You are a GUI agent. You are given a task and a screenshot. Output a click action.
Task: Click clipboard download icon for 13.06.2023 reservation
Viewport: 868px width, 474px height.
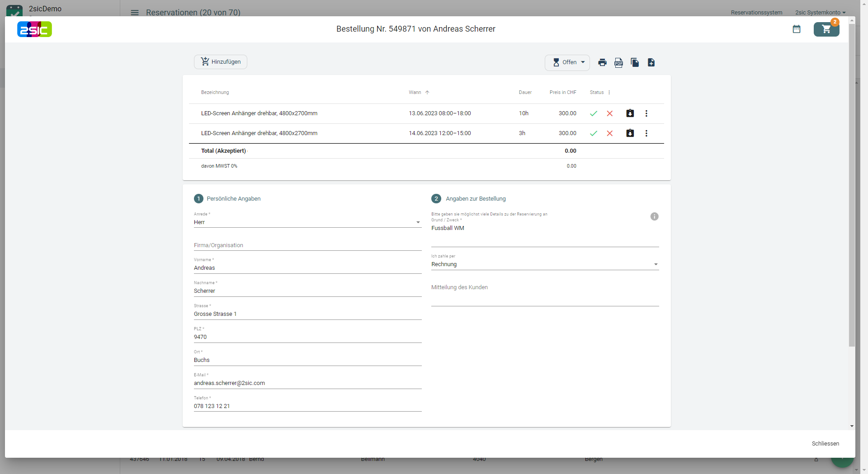[x=630, y=113]
